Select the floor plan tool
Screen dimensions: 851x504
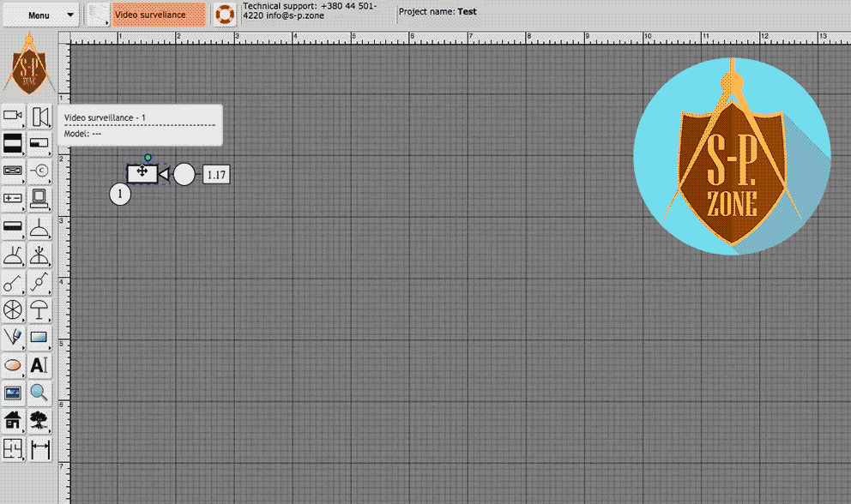tap(13, 448)
